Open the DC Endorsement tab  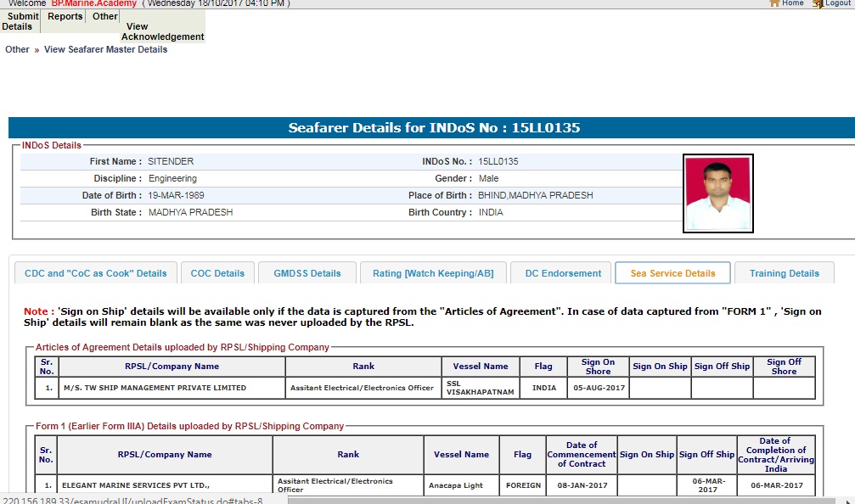click(563, 273)
